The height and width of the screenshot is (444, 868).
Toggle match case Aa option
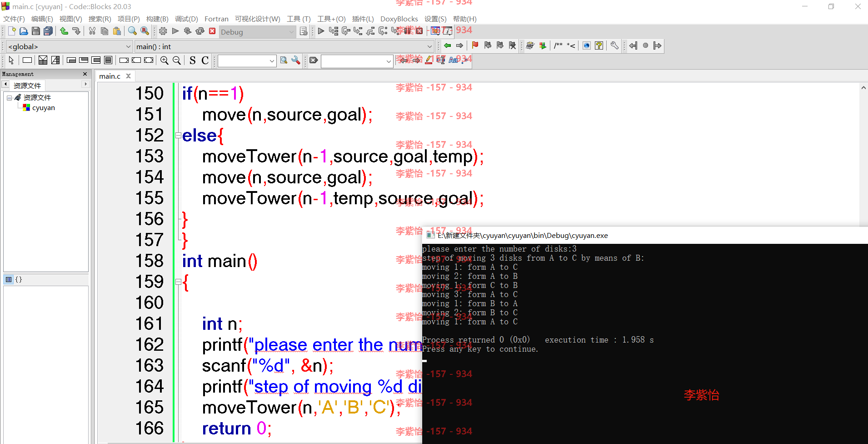tap(453, 60)
